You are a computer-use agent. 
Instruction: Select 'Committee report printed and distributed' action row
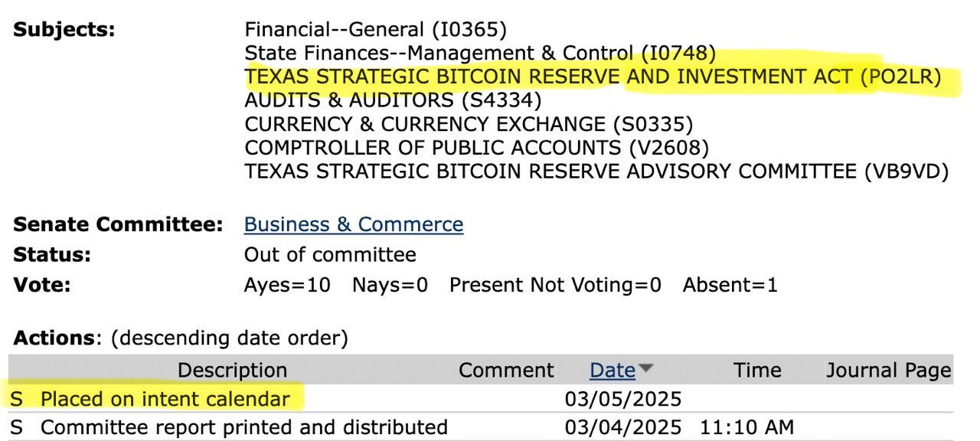tap(243, 427)
